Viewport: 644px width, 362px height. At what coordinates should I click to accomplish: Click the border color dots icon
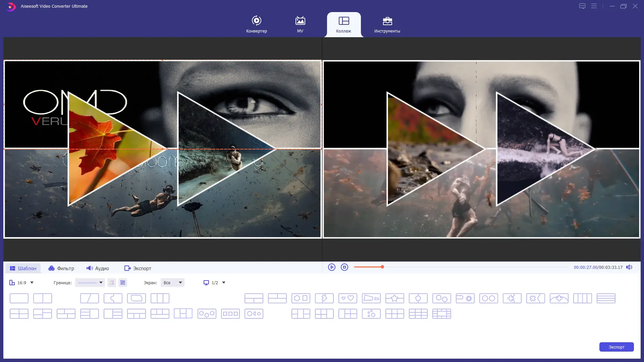coord(112,283)
